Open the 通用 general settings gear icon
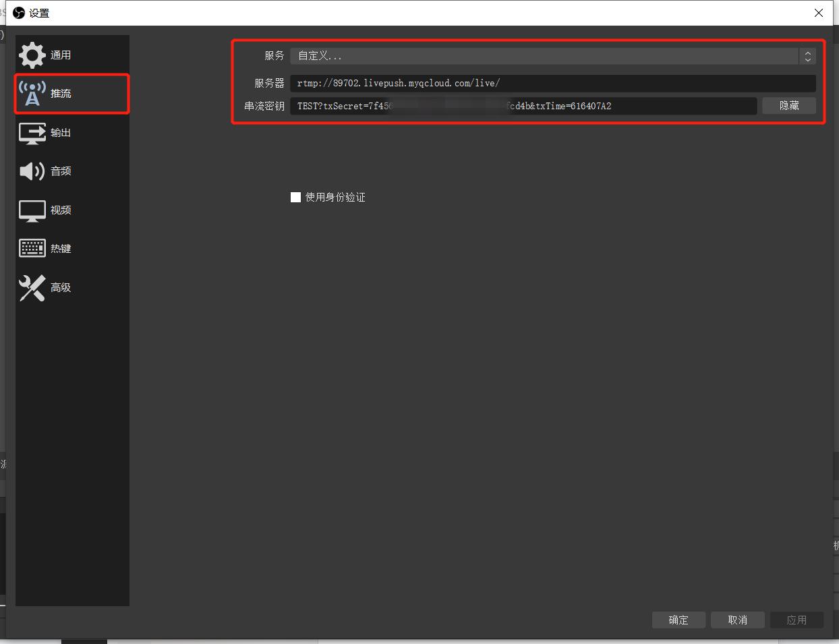Image resolution: width=839 pixels, height=644 pixels. coord(32,55)
